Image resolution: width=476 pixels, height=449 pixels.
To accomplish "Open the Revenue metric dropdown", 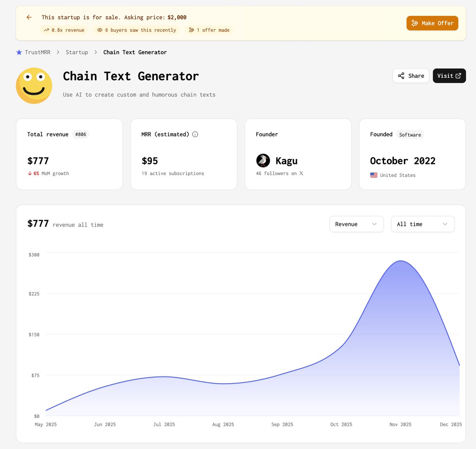I will [356, 224].
